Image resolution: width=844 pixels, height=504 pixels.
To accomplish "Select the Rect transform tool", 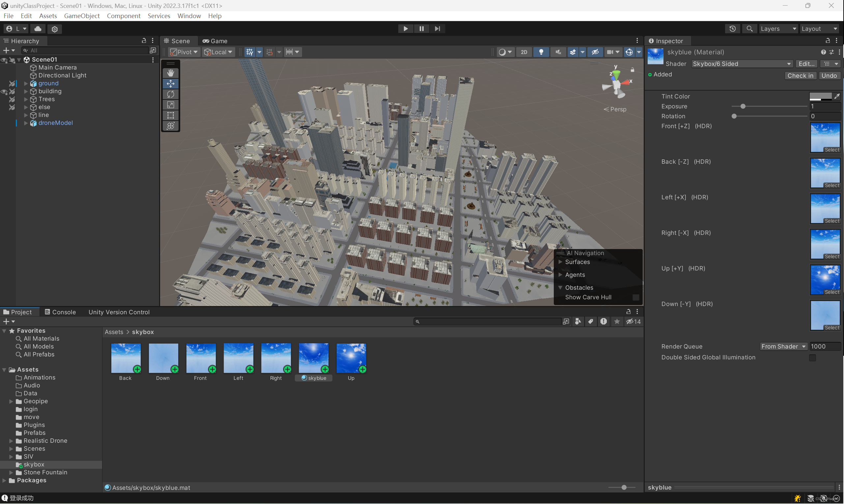I will click(171, 115).
